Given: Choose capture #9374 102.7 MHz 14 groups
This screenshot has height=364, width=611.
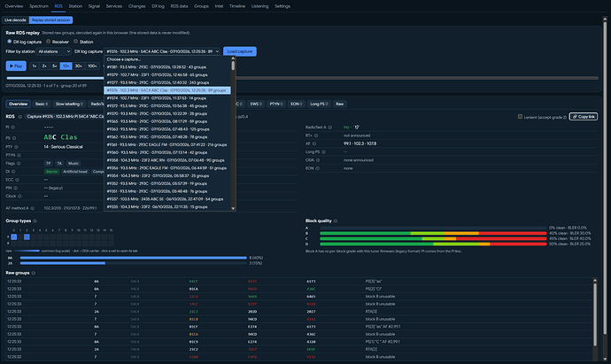Looking at the screenshot, I should pos(167,98).
